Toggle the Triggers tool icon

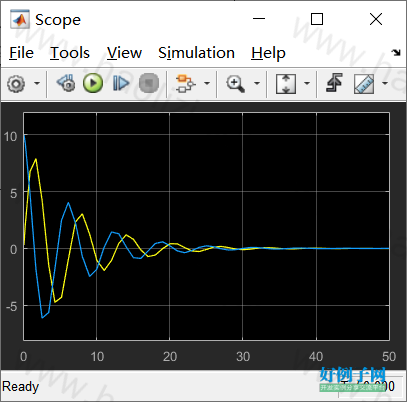[x=334, y=83]
